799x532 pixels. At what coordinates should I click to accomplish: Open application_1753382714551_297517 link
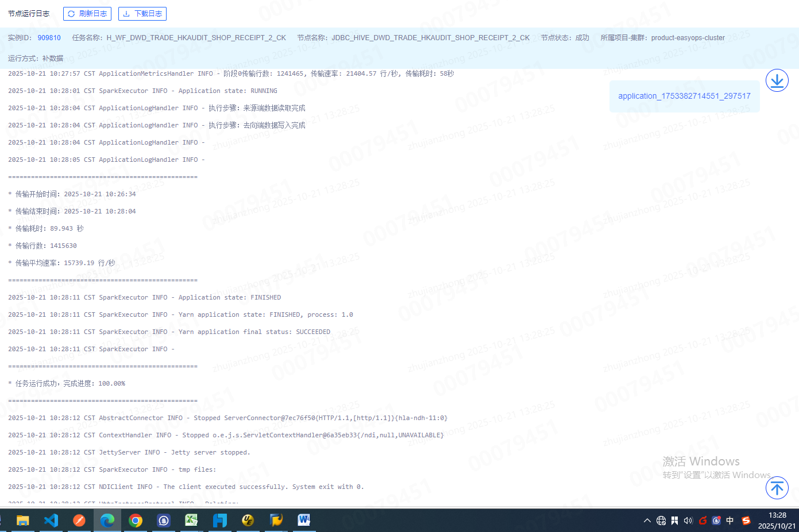point(684,96)
